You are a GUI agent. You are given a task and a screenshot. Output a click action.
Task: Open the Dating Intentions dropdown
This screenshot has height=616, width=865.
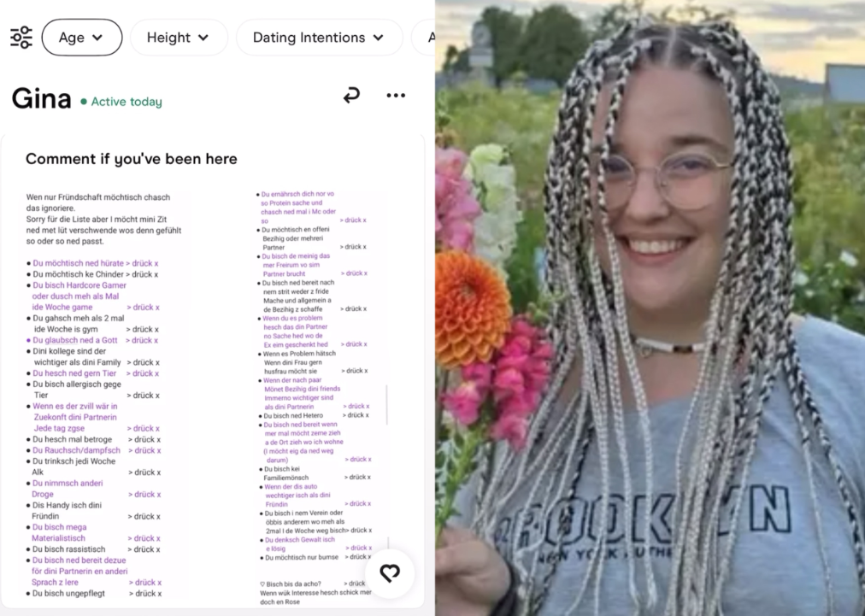click(319, 38)
